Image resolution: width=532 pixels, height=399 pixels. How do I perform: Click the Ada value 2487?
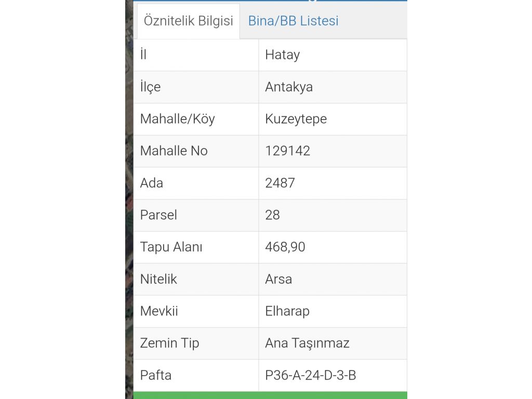(x=280, y=183)
